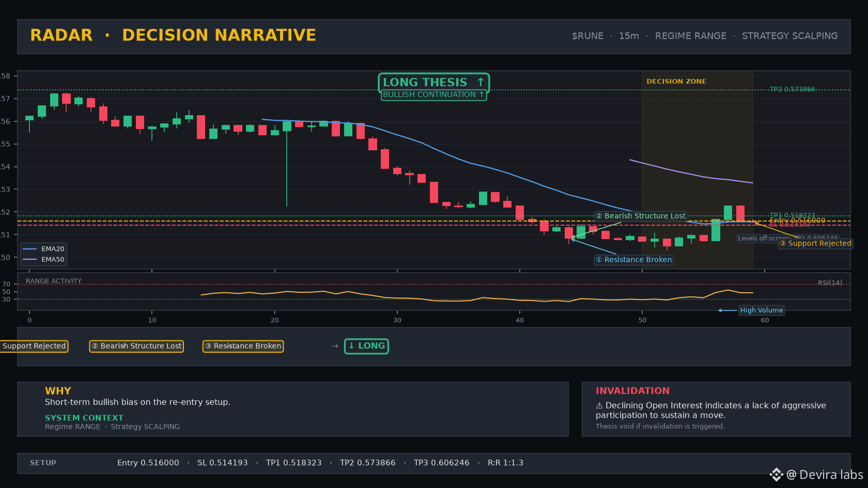Viewport: 868px width, 488px height.
Task: Click the right arrow before the LONG chip
Action: pos(335,346)
